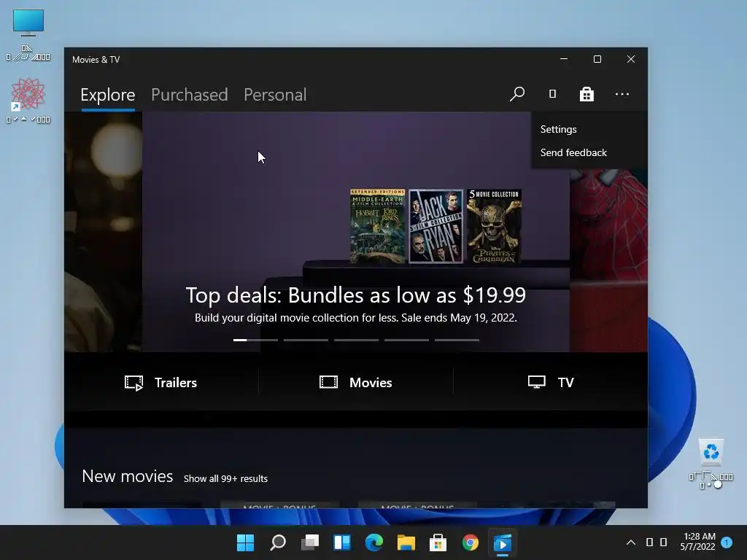
Task: Open the Windows Start menu
Action: 245,542
